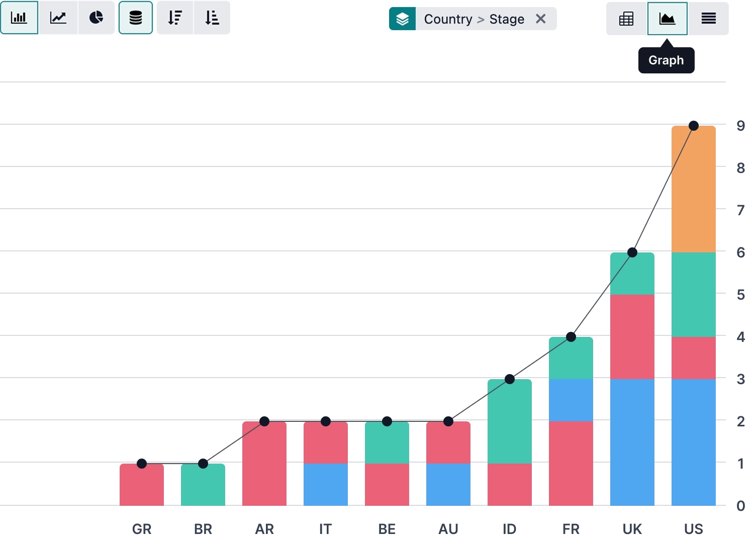Click the blue segment of UK bar

pos(632,442)
